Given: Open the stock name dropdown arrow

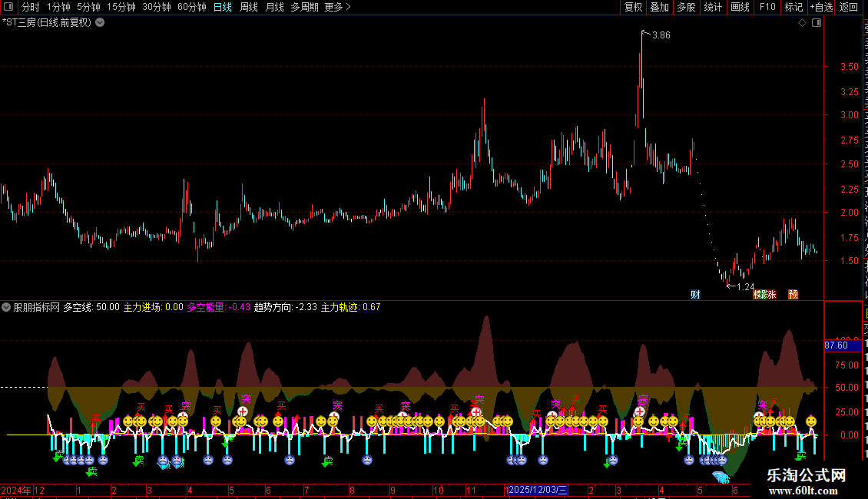Looking at the screenshot, I should (100, 23).
